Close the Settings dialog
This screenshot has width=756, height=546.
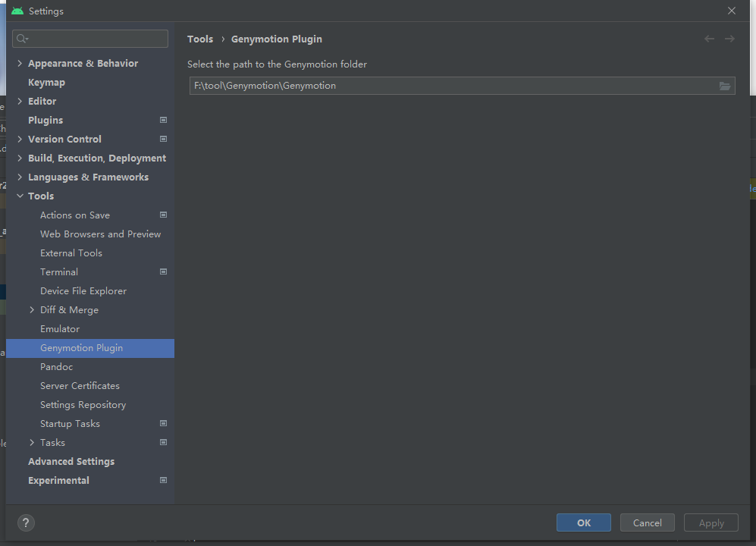pyautogui.click(x=732, y=11)
